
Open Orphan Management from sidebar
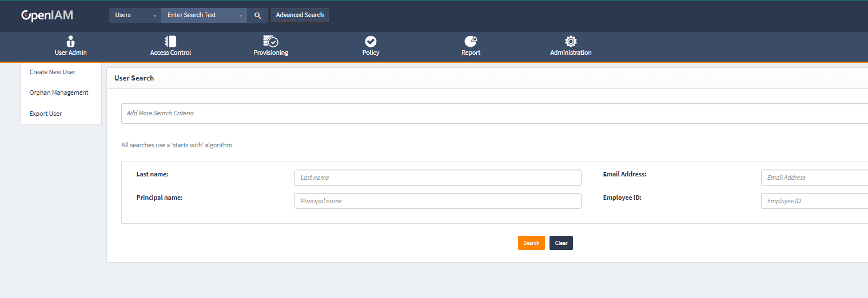(59, 92)
